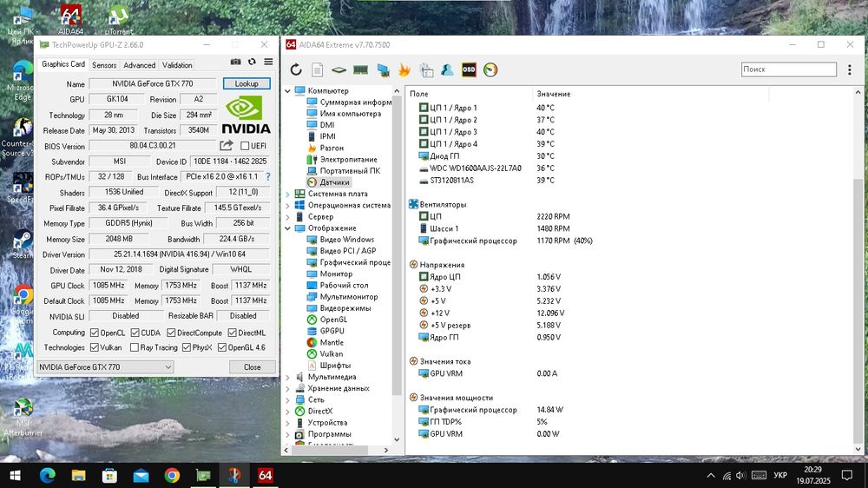
Task: Open the GPU-Z hamburger menu
Action: (x=268, y=62)
